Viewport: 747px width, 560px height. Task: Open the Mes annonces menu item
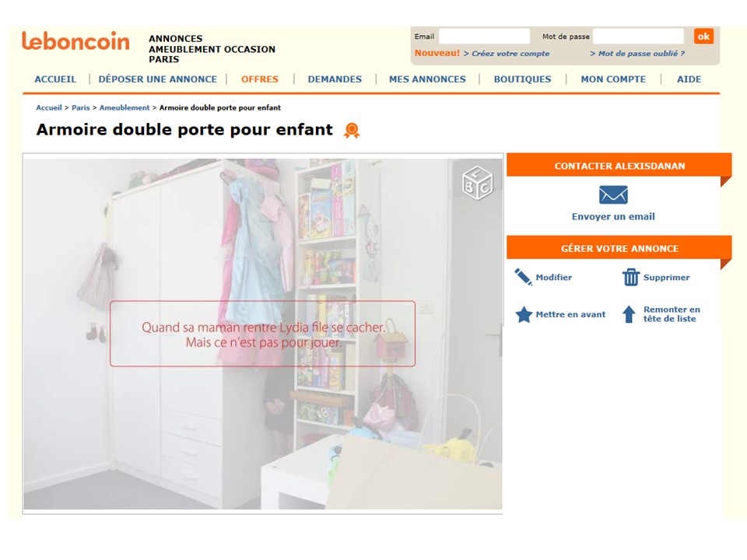[427, 79]
